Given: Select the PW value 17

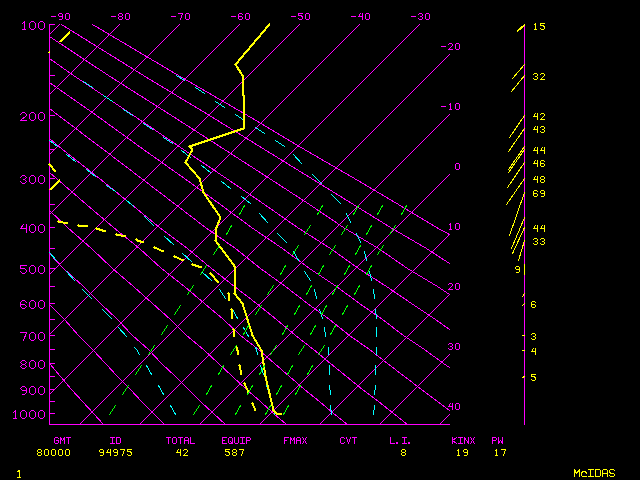Looking at the screenshot, I should (499, 452).
